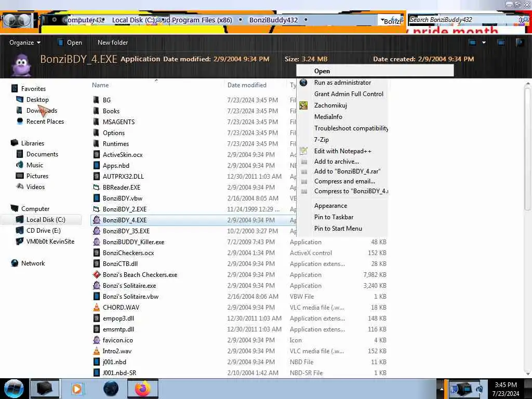Select Music library in sidebar
Image resolution: width=532 pixels, height=399 pixels.
pyautogui.click(x=35, y=165)
